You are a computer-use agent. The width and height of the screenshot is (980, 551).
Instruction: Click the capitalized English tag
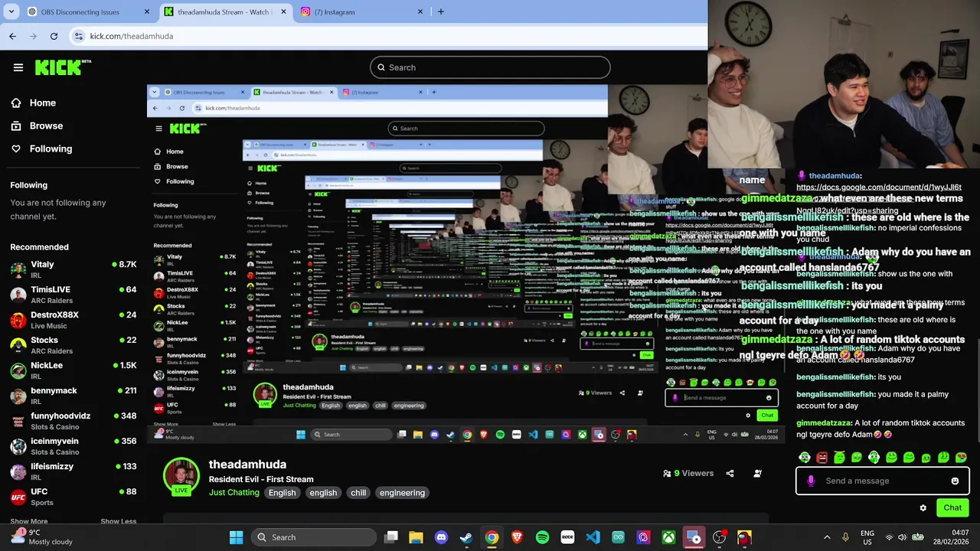(x=282, y=493)
